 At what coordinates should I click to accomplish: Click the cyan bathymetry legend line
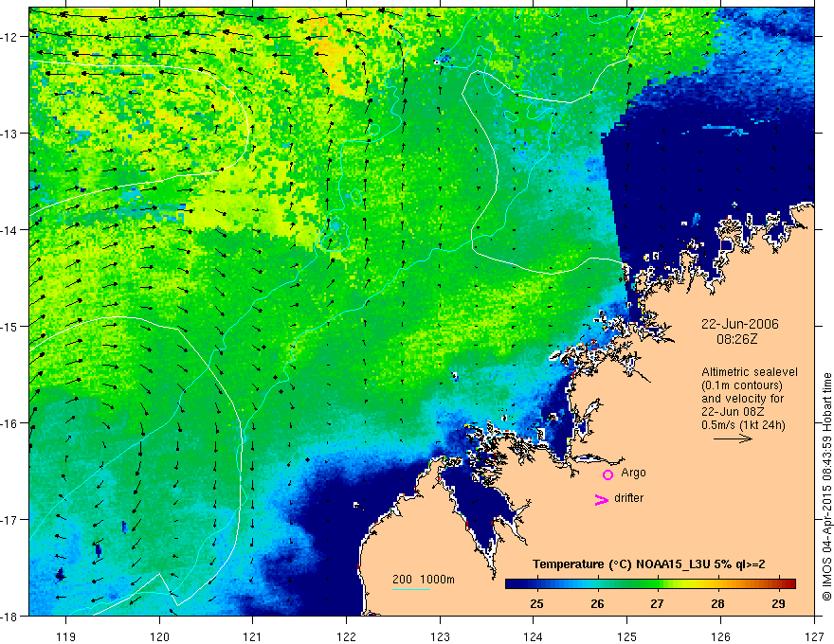(411, 589)
